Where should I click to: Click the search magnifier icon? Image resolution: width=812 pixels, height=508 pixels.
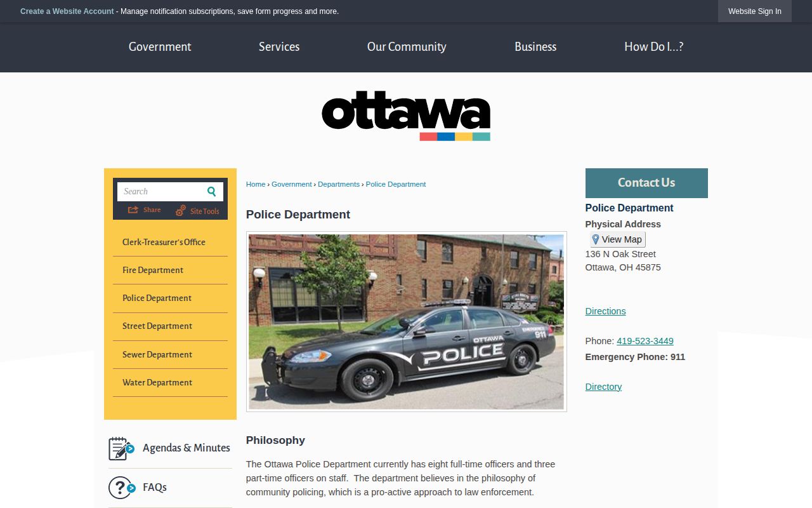pos(212,192)
